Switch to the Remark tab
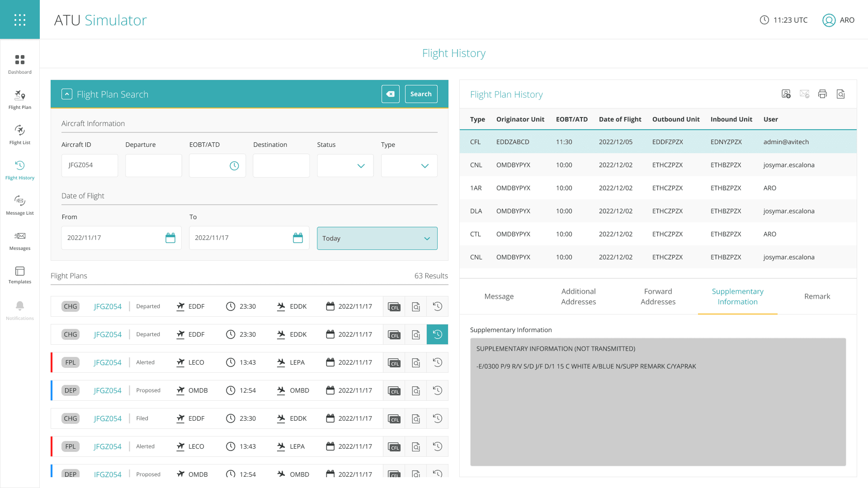This screenshot has width=868, height=488. click(x=816, y=296)
